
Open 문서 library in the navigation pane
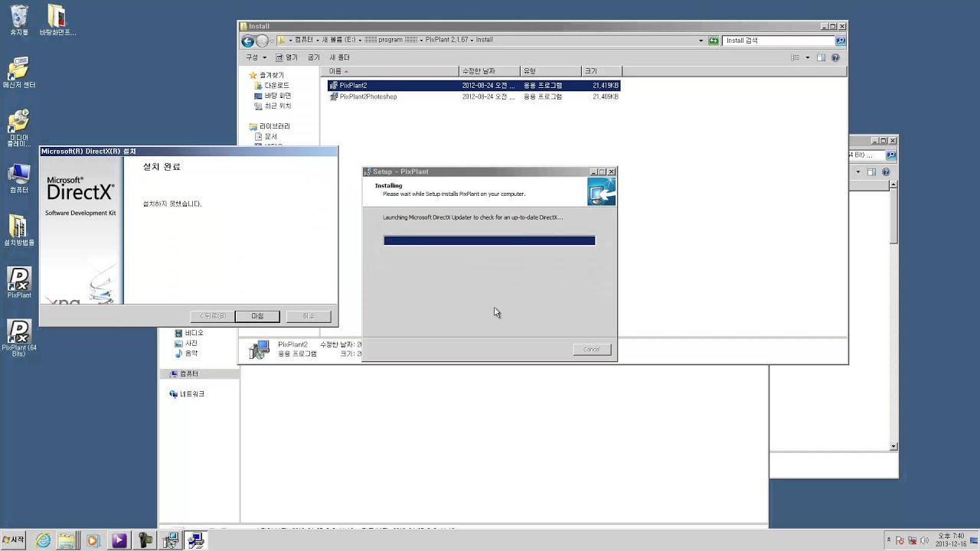266,136
